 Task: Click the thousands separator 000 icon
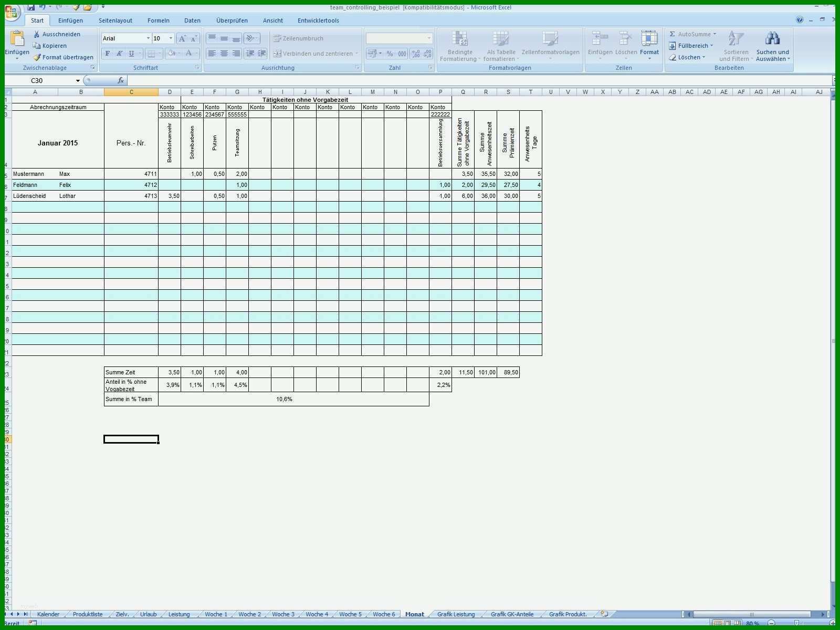(402, 54)
